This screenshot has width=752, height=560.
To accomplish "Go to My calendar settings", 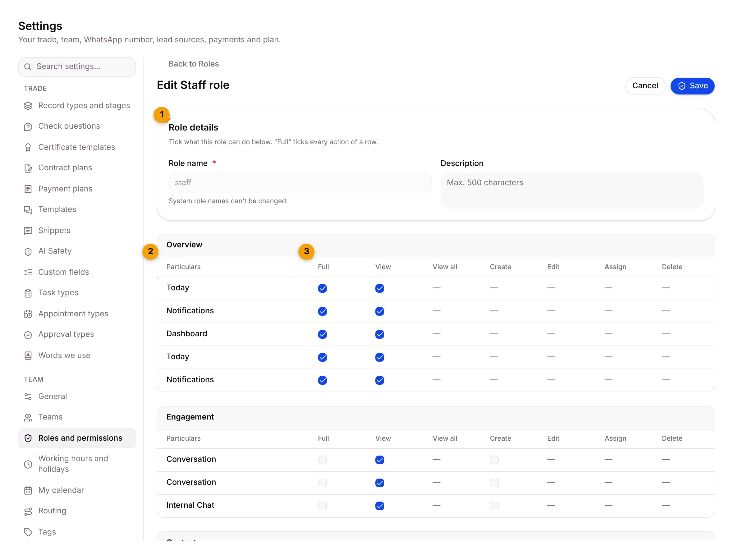I will (x=77, y=490).
